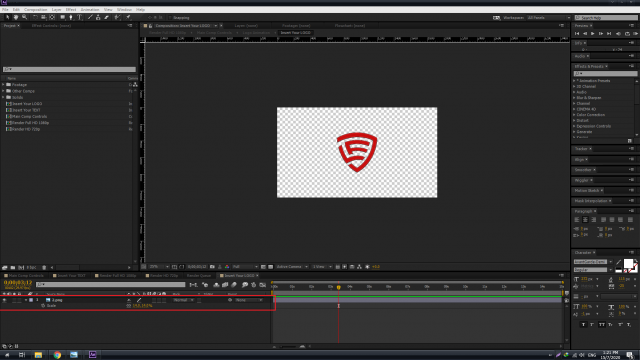Viewport: 640px width, 360px height.
Task: Open show channel RGB circles icon
Action: [x=227, y=267]
